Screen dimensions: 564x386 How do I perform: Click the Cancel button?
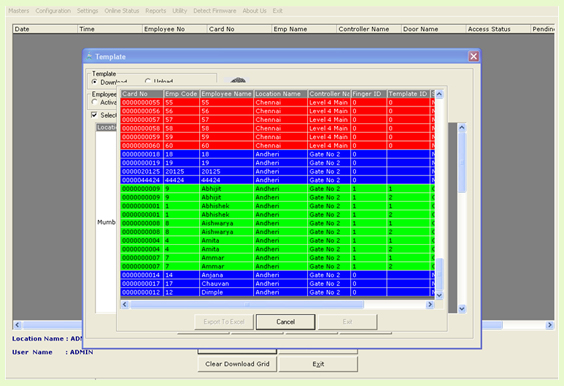(286, 322)
